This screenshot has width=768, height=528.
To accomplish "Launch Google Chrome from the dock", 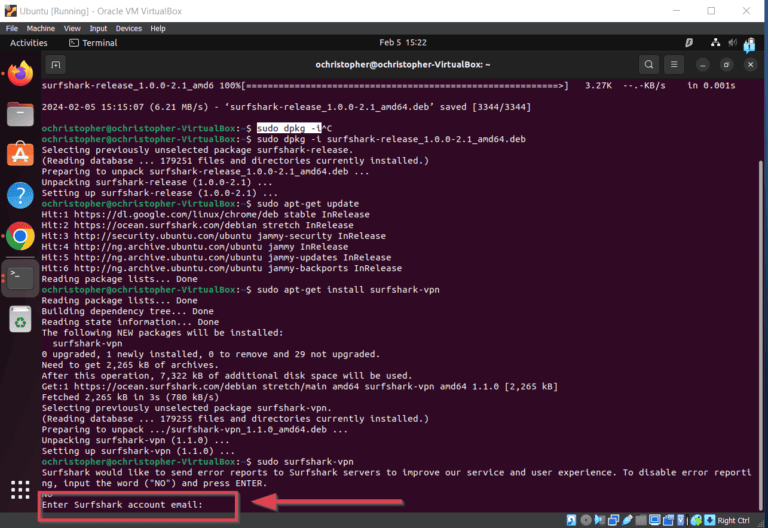I will 20,236.
